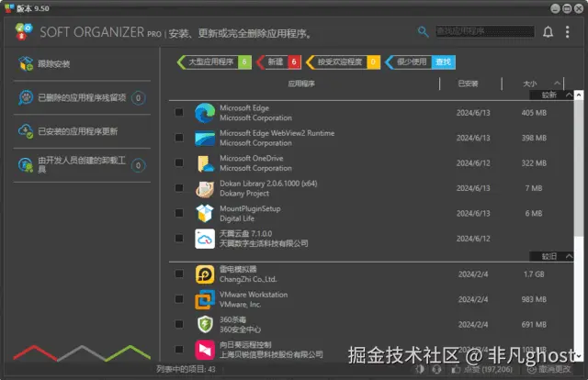588x380 pixels.
Task: Click the Soft Organizer logo icon
Action: click(x=24, y=32)
